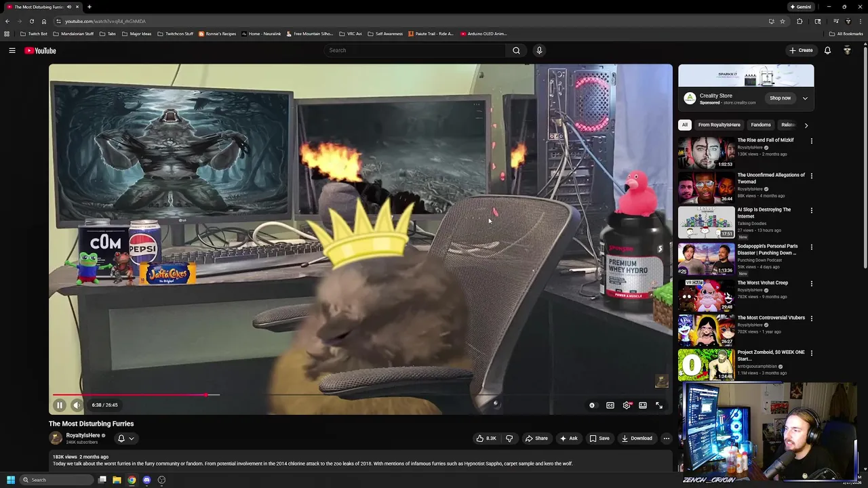Viewport: 868px width, 488px height.
Task: Share the video
Action: point(536,439)
